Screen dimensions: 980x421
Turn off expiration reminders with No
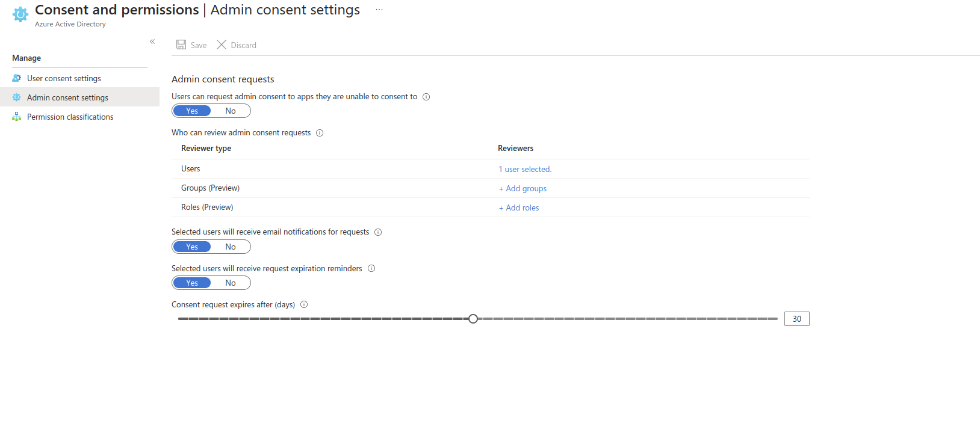pos(231,283)
